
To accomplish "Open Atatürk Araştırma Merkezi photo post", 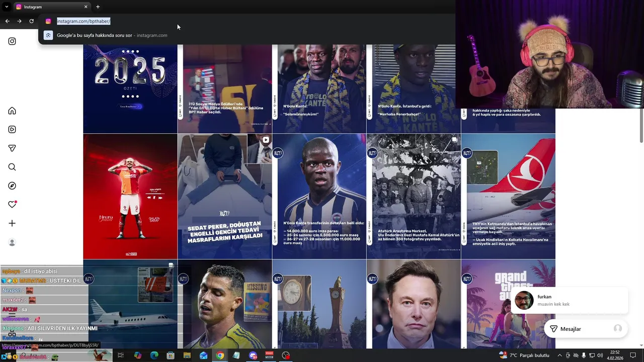I will [x=414, y=196].
